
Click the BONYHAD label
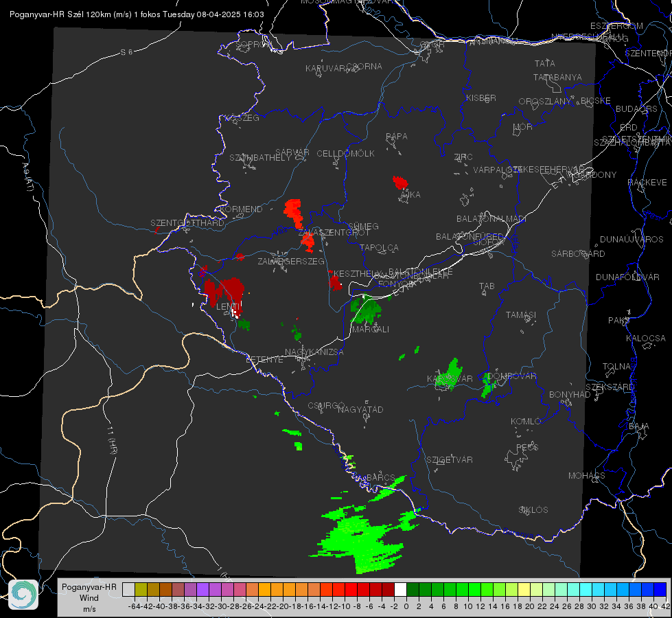(x=570, y=395)
